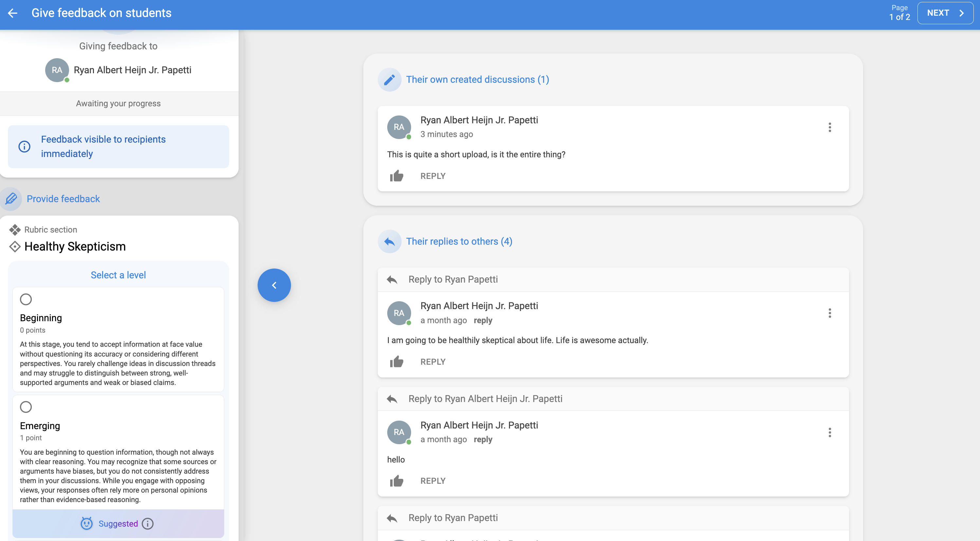Click the replies-to-others arrow icon

[389, 241]
